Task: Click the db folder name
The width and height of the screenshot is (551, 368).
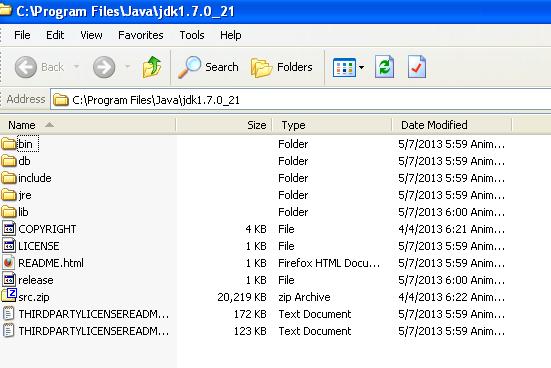Action: pyautogui.click(x=24, y=161)
